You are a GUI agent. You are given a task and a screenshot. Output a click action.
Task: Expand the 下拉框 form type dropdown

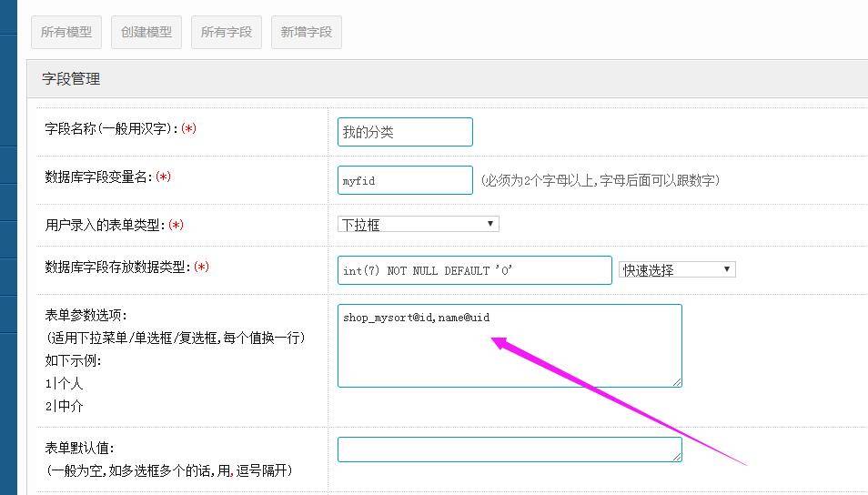coord(418,224)
